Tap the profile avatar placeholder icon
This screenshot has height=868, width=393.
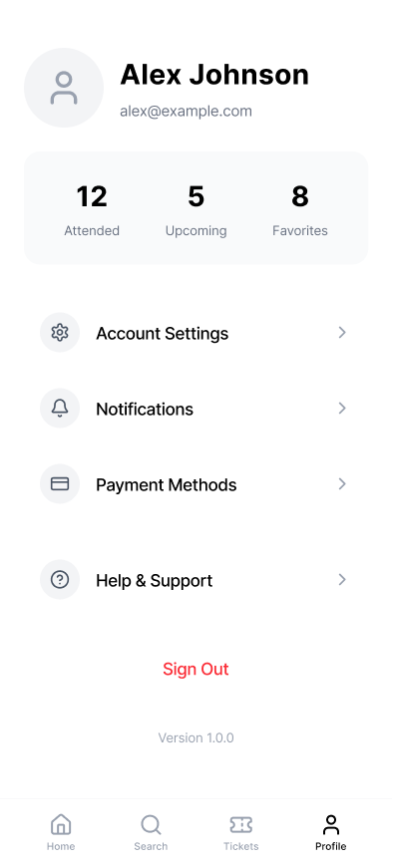[64, 88]
